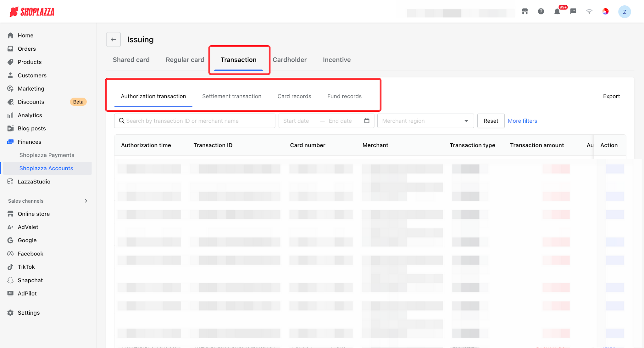Click the Transaction amount column header
644x348 pixels.
537,145
